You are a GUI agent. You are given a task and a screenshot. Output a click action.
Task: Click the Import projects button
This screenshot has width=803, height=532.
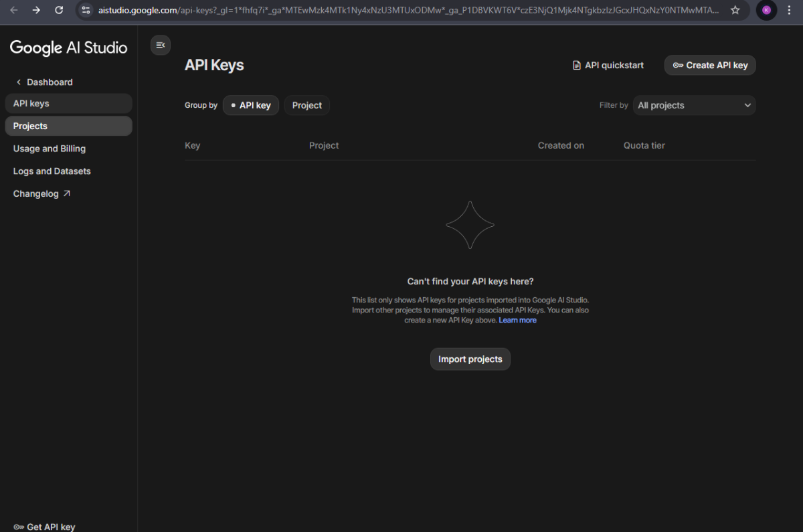[470, 359]
